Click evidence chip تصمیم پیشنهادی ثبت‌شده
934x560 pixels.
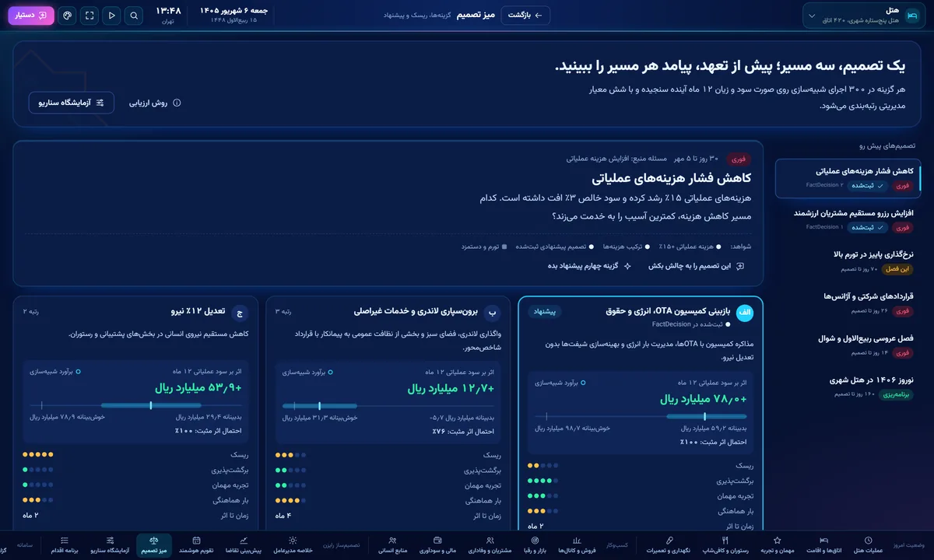(x=555, y=247)
